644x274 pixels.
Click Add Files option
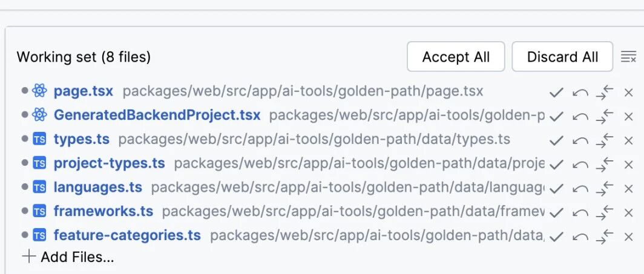tap(68, 257)
